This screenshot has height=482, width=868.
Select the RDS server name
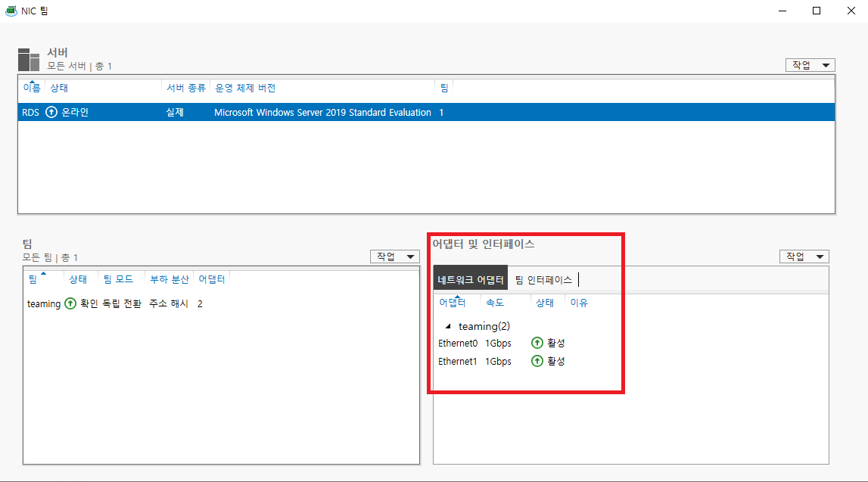point(30,112)
